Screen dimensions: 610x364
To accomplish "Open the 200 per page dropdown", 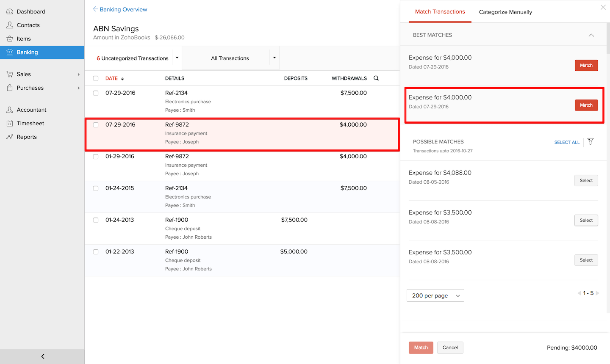I will 435,295.
